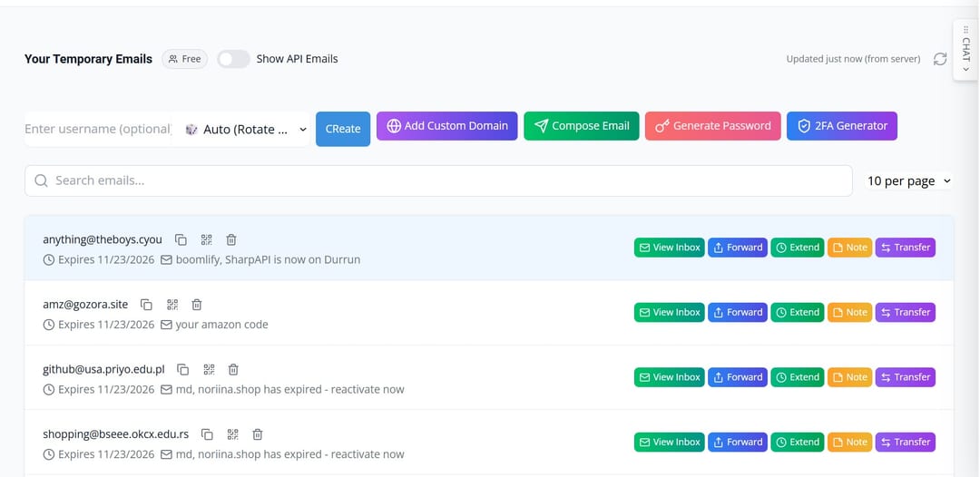Copy the amz@gozora.site address
This screenshot has width=980, height=477.
tap(146, 305)
